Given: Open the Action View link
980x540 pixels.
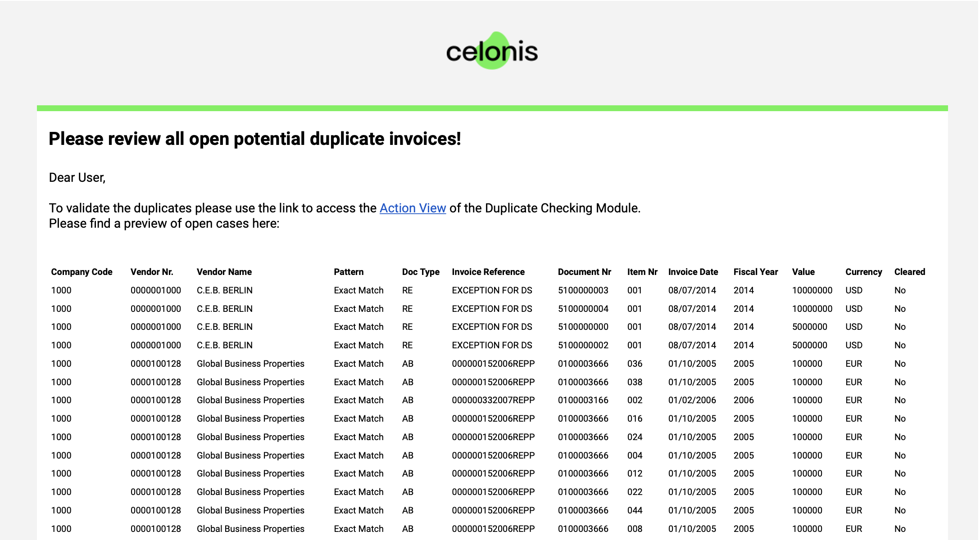Looking at the screenshot, I should point(413,208).
